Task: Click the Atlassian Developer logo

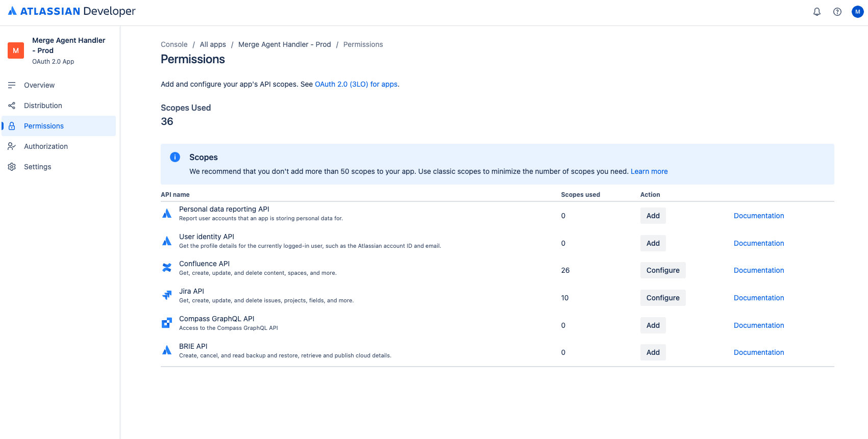Action: (x=71, y=11)
